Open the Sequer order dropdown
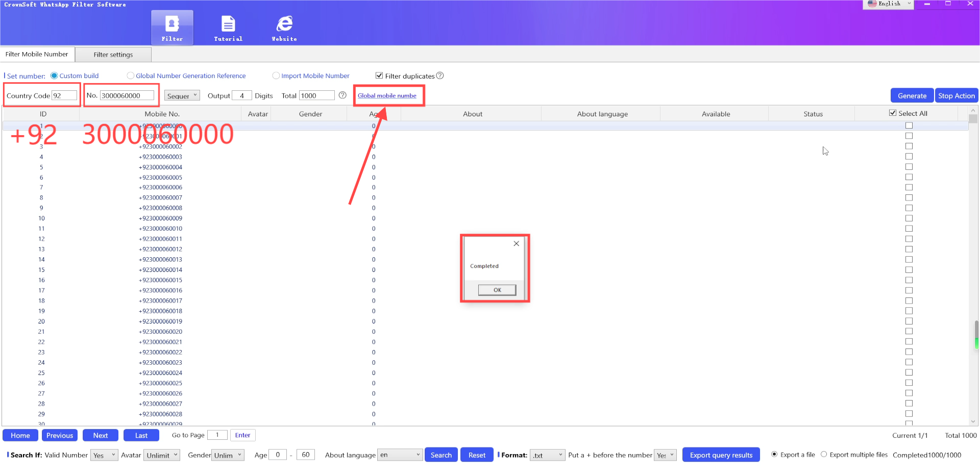This screenshot has width=980, height=474. pyautogui.click(x=182, y=95)
